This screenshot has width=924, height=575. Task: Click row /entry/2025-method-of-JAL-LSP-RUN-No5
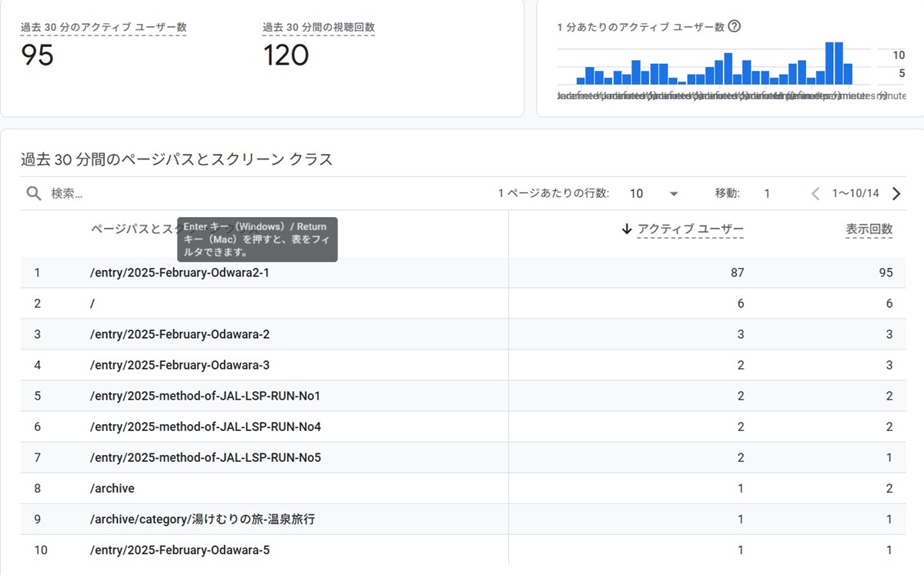click(463, 458)
